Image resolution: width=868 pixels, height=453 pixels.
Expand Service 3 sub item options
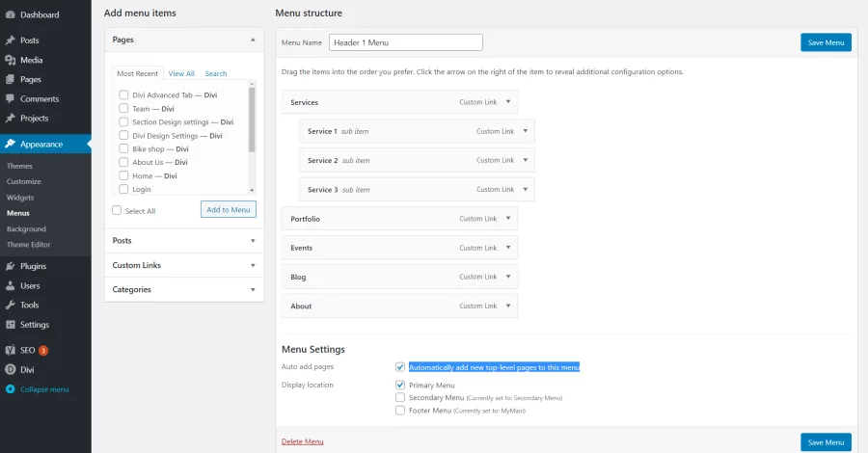coord(526,189)
